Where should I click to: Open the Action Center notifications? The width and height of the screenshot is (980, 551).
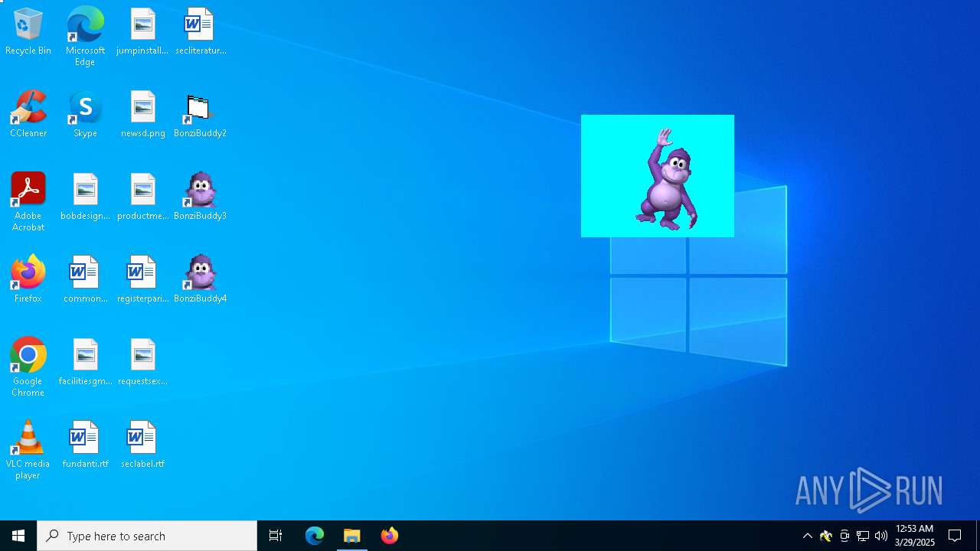955,536
